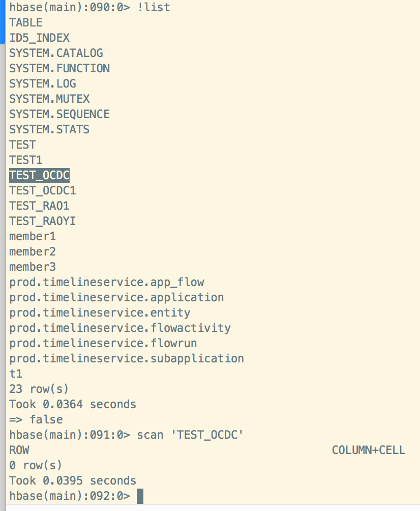Click the TEST_RAOYI table name
Image resolution: width=420 pixels, height=511 pixels.
tap(43, 221)
